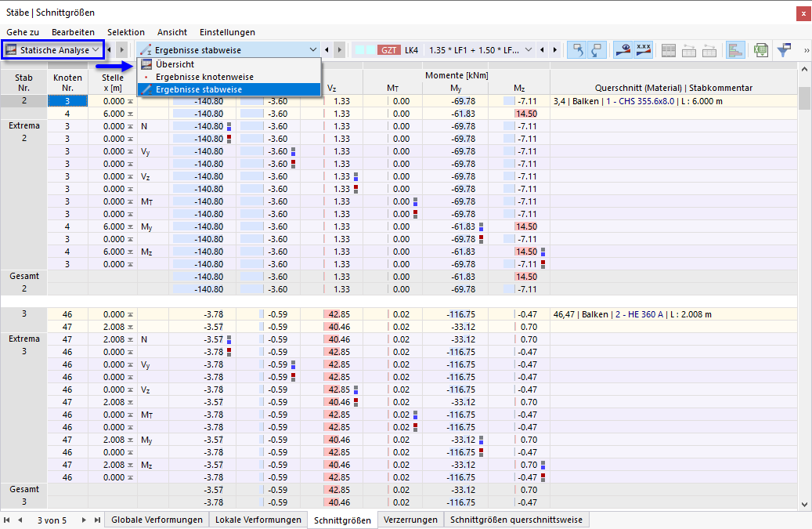Screen dimensions: 812x529
Task: Select Ergebnisse knotenweise from the list
Action: 229,77
